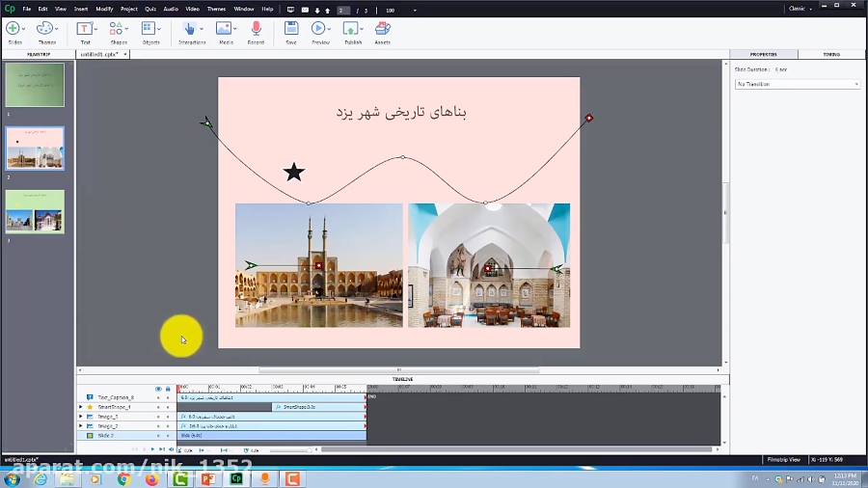Toggle visibility of Slide 2 layer

(x=158, y=436)
